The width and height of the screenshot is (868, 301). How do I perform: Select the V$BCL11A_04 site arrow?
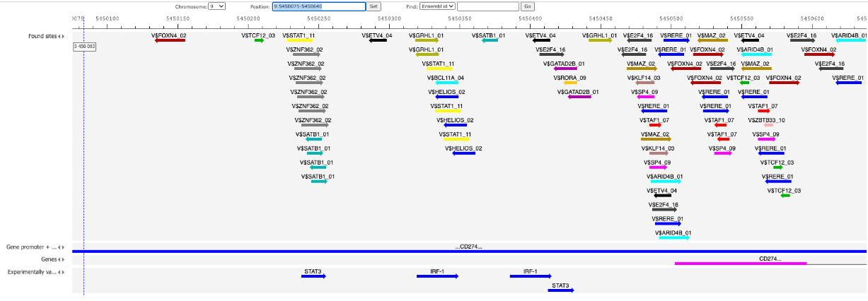click(447, 83)
